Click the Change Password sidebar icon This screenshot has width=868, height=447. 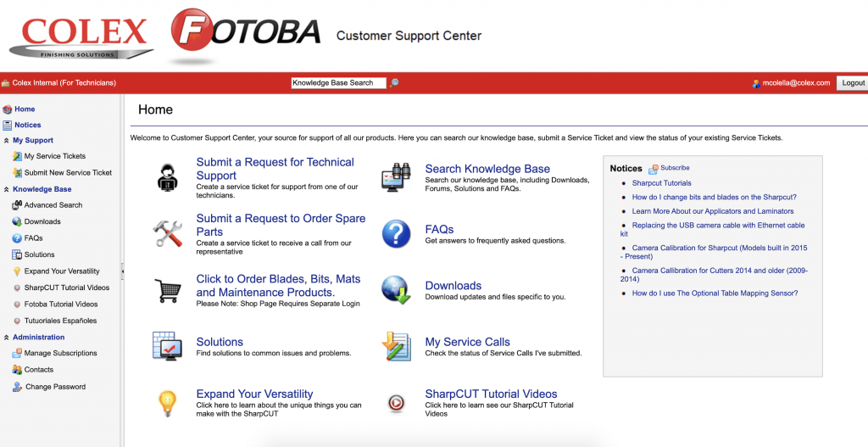(17, 387)
